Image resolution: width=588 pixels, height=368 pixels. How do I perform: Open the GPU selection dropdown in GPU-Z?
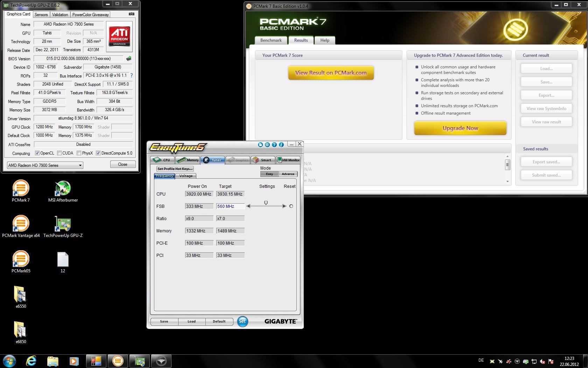(45, 165)
